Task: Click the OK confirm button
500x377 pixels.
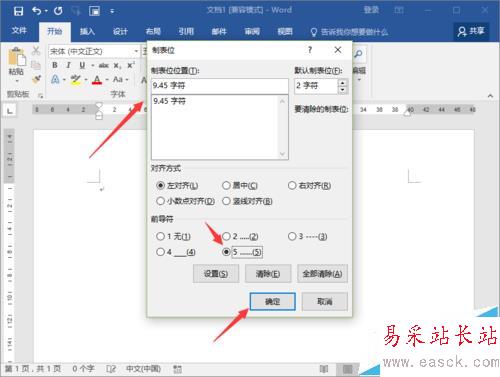Action: click(x=273, y=302)
